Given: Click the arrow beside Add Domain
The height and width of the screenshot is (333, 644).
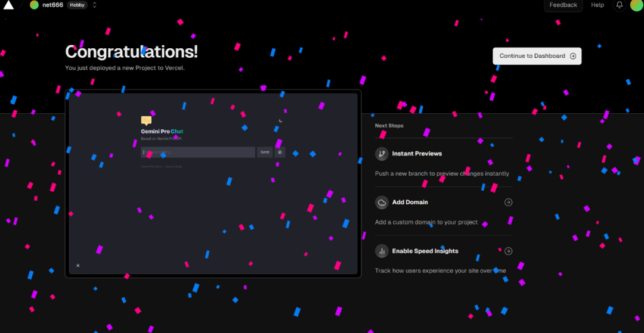Looking at the screenshot, I should tap(509, 202).
